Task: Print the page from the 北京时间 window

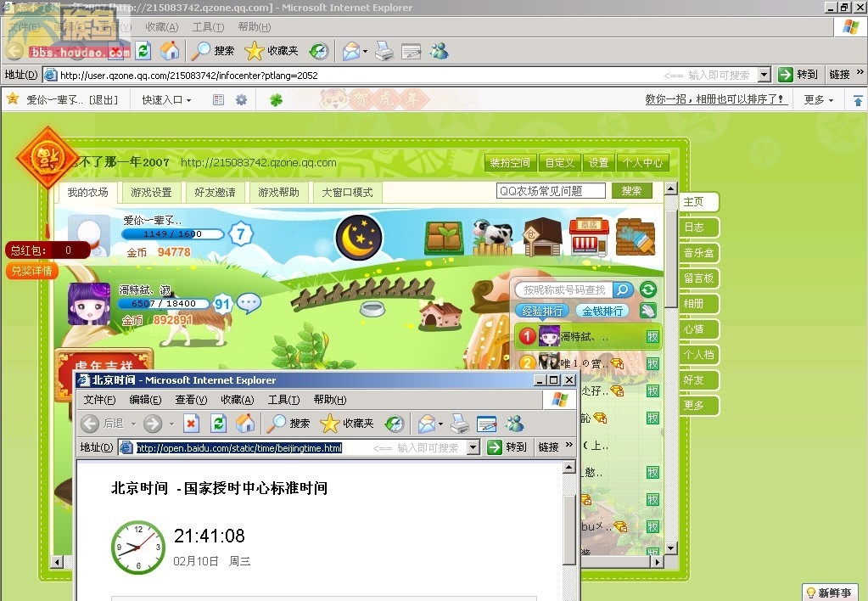Action: point(460,424)
